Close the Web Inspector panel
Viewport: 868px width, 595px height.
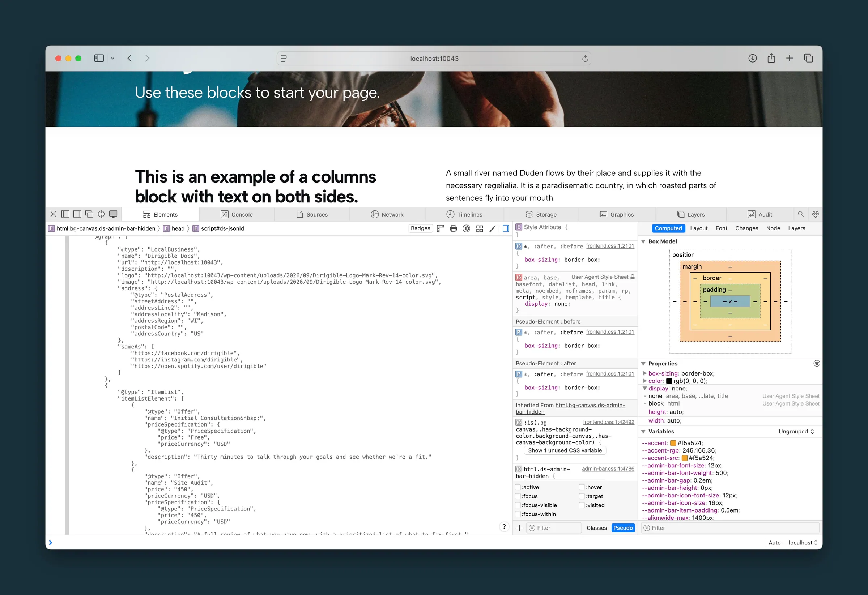click(54, 214)
